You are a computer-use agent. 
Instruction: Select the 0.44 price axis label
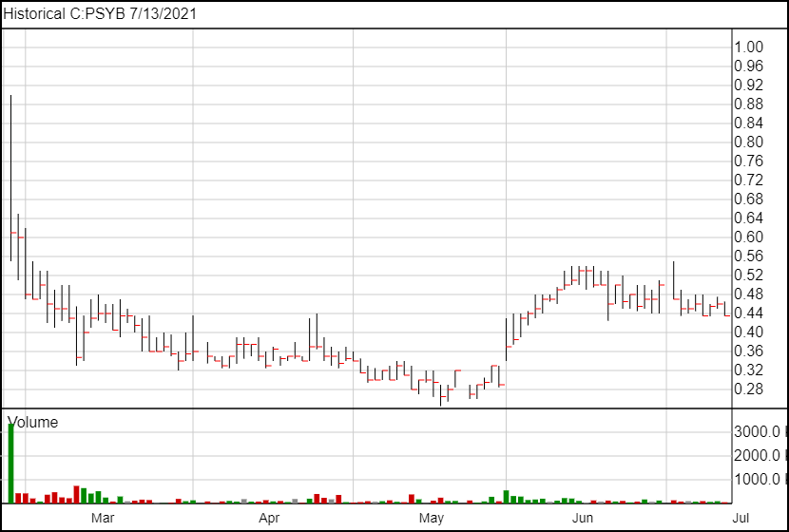(x=749, y=313)
